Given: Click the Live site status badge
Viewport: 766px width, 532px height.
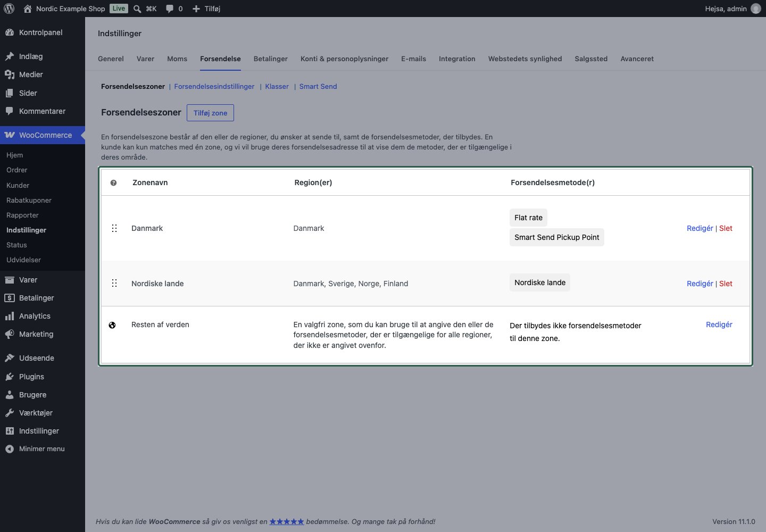Looking at the screenshot, I should [x=119, y=9].
